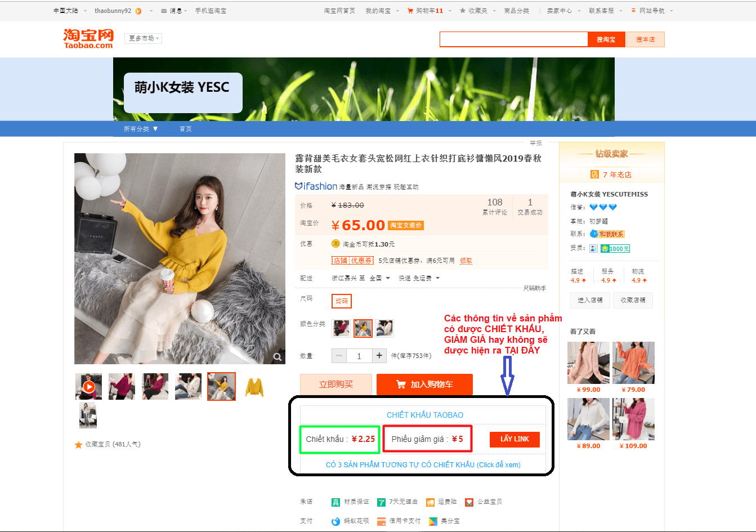Click the favorites star beside 收藏宝贝
756x532 pixels.
pos(79,445)
